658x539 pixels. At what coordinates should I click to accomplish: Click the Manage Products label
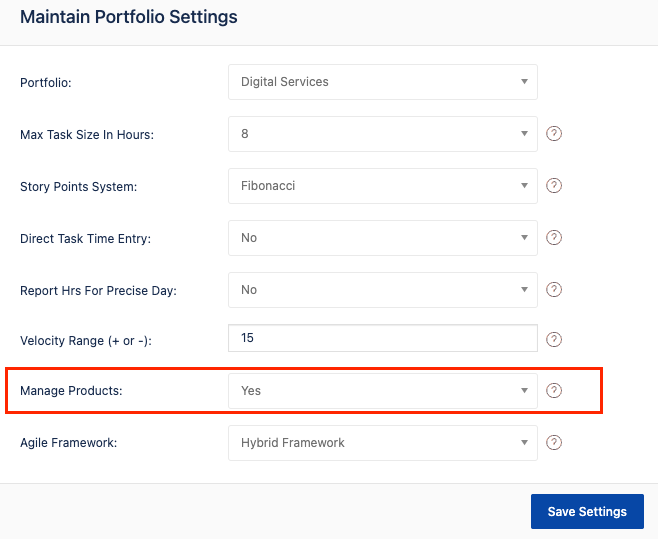71,391
